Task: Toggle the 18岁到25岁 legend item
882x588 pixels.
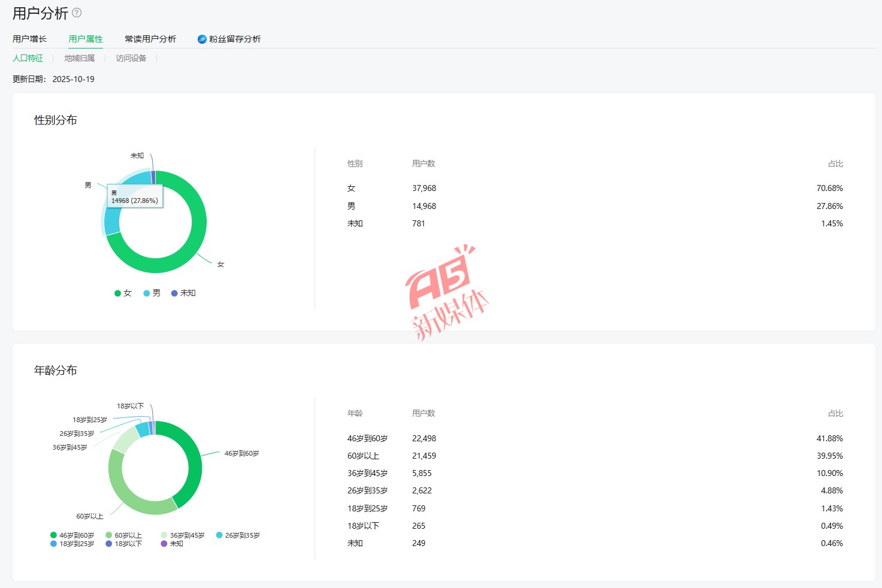Action: (x=72, y=544)
